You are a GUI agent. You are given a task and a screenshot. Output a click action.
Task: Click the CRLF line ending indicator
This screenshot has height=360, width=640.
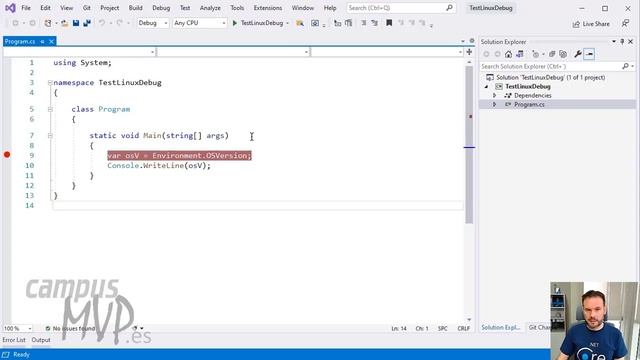[x=464, y=329]
